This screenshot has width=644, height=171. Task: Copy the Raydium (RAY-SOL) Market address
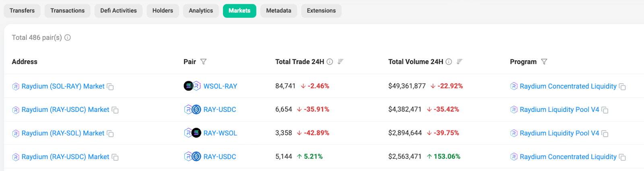coord(110,134)
